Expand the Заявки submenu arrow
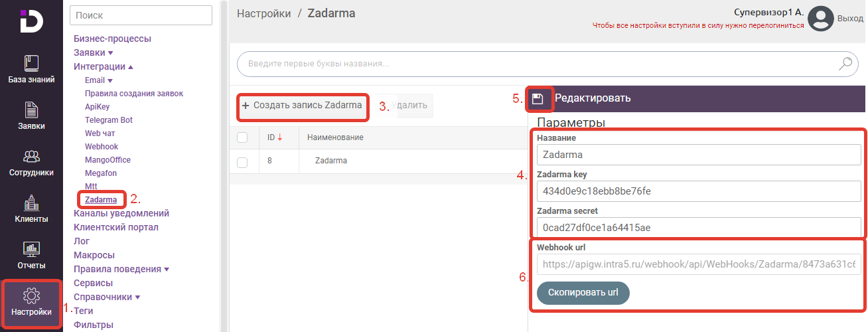The height and width of the screenshot is (332, 868). 111,53
